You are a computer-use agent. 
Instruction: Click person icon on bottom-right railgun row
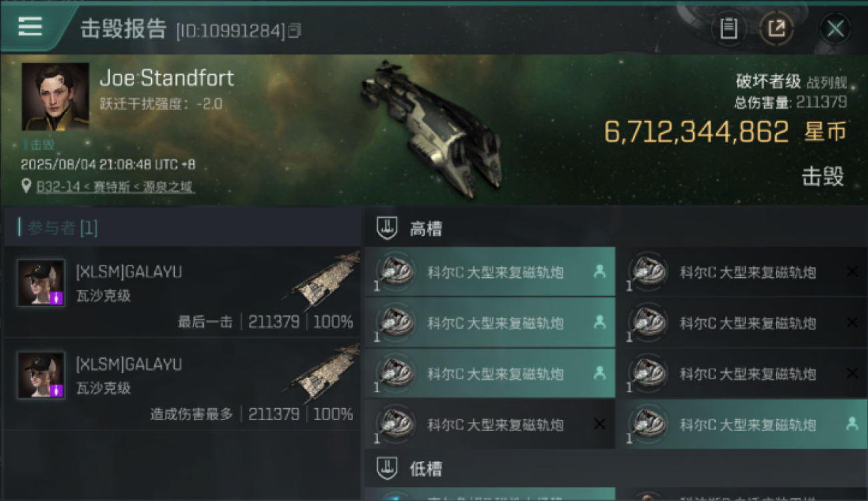pyautogui.click(x=852, y=424)
